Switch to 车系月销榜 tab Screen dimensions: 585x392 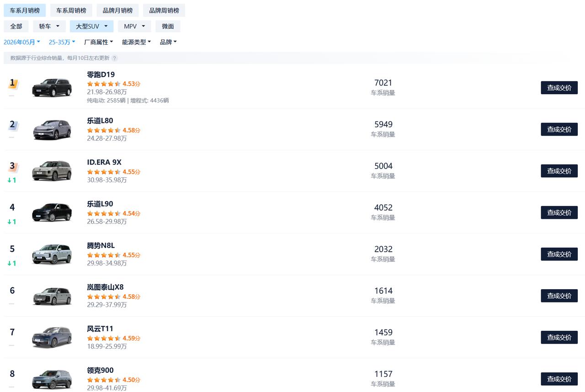point(25,11)
